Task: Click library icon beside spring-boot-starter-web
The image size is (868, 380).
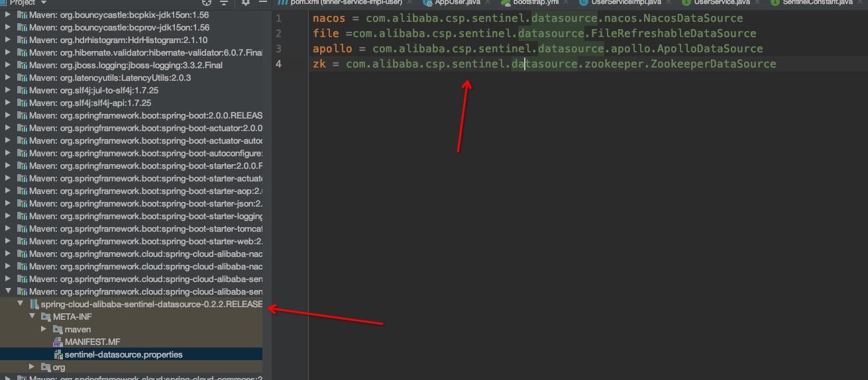Action: tap(22, 242)
